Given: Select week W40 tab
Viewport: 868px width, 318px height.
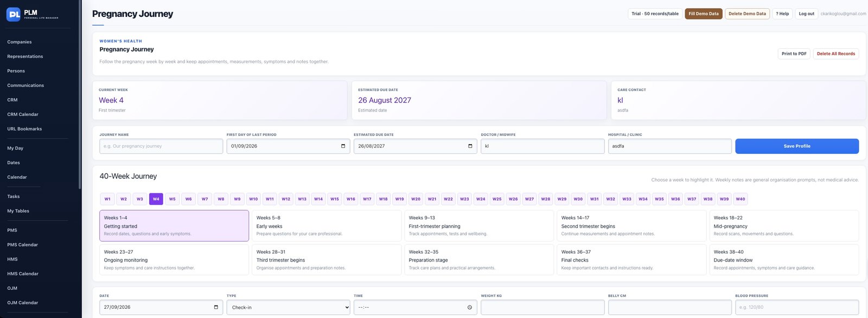Looking at the screenshot, I should [741, 199].
